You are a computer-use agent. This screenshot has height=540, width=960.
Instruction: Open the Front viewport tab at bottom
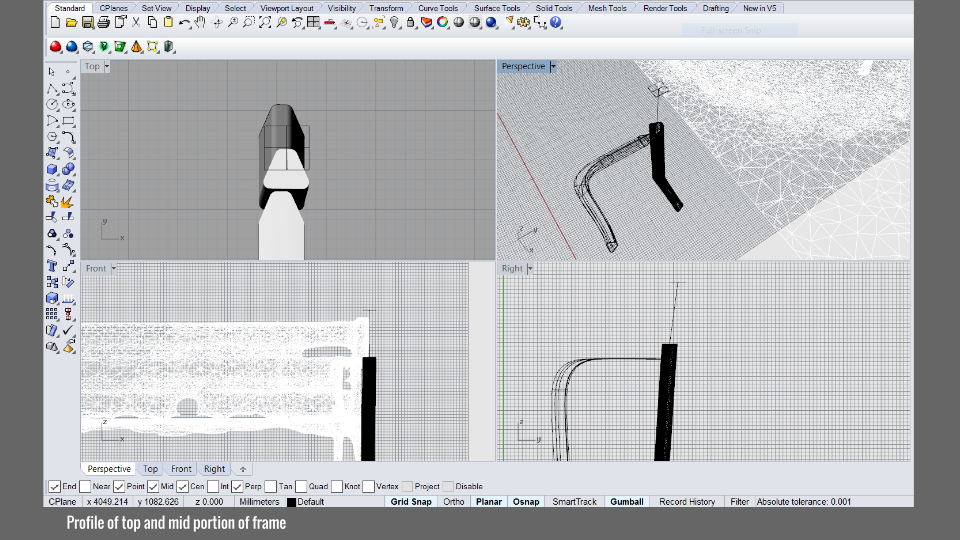click(x=181, y=468)
